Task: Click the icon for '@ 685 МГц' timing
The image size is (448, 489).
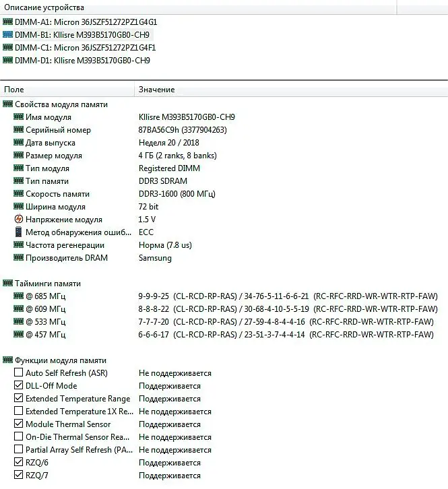Action: click(x=18, y=296)
